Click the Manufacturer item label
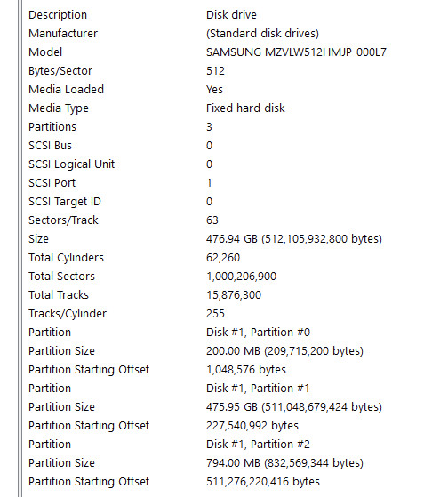 click(63, 34)
